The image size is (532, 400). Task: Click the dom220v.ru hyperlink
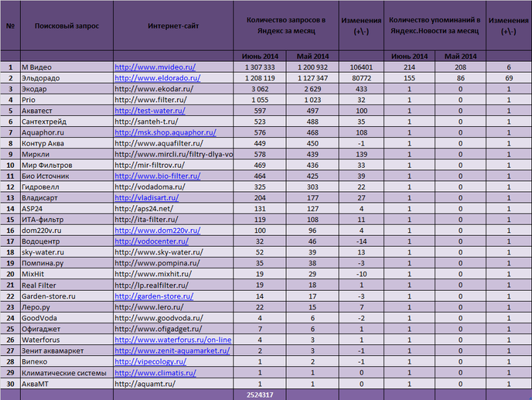coord(158,231)
